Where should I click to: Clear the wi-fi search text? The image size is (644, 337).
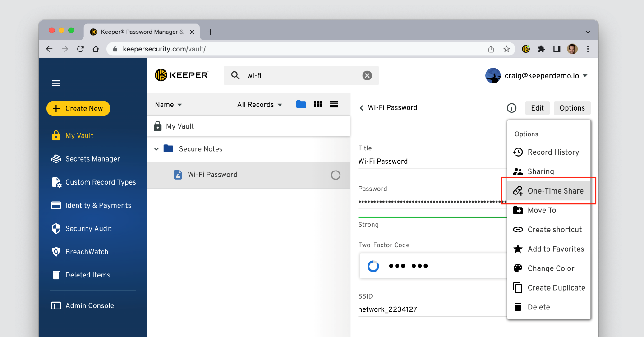[x=367, y=76]
